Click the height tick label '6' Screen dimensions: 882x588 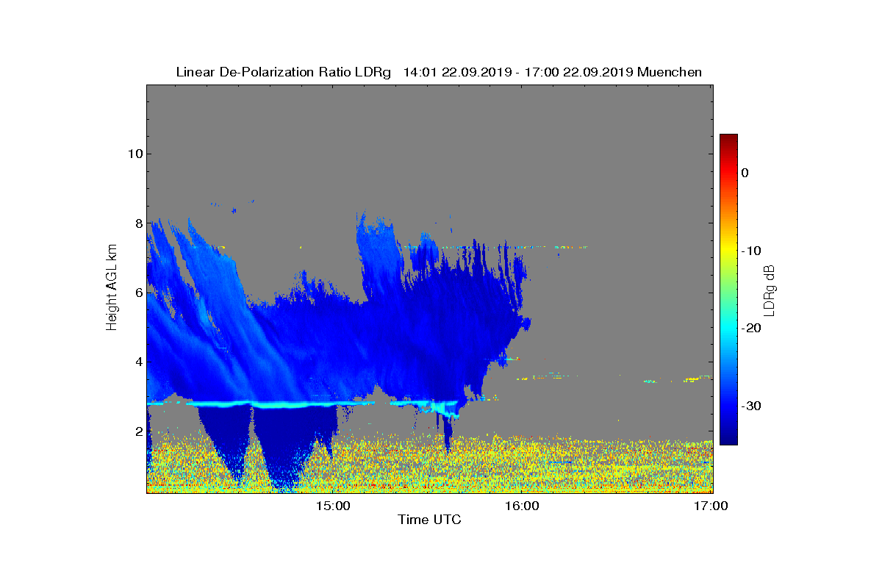click(137, 293)
